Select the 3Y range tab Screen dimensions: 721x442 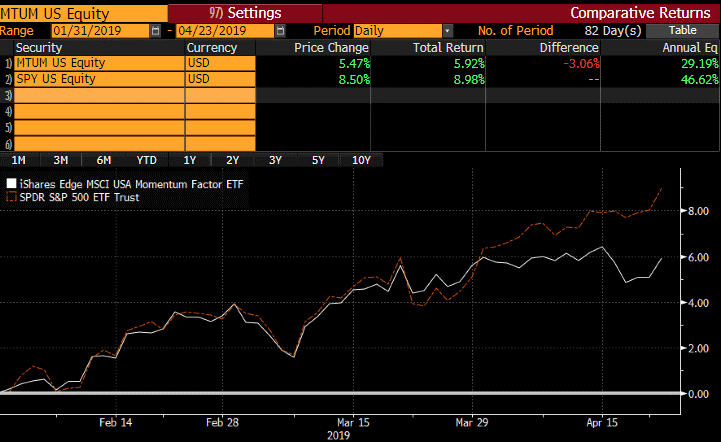pos(275,160)
